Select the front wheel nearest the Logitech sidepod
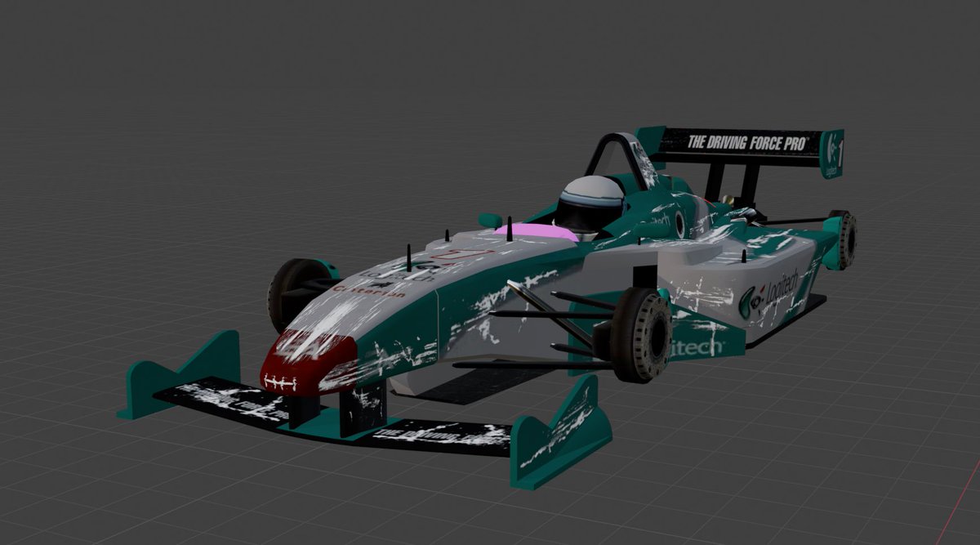 coord(643,334)
